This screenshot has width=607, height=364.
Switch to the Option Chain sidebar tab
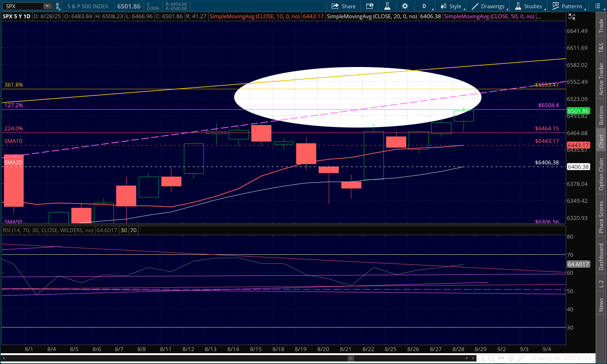(x=601, y=174)
